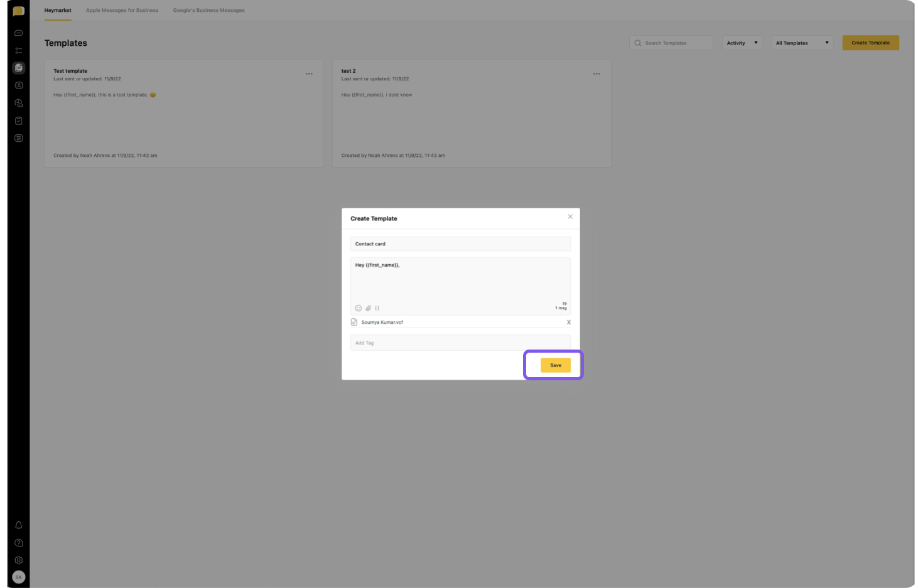
Task: Open the clipboard checkmark icon in the sidebar
Action: pos(19,120)
